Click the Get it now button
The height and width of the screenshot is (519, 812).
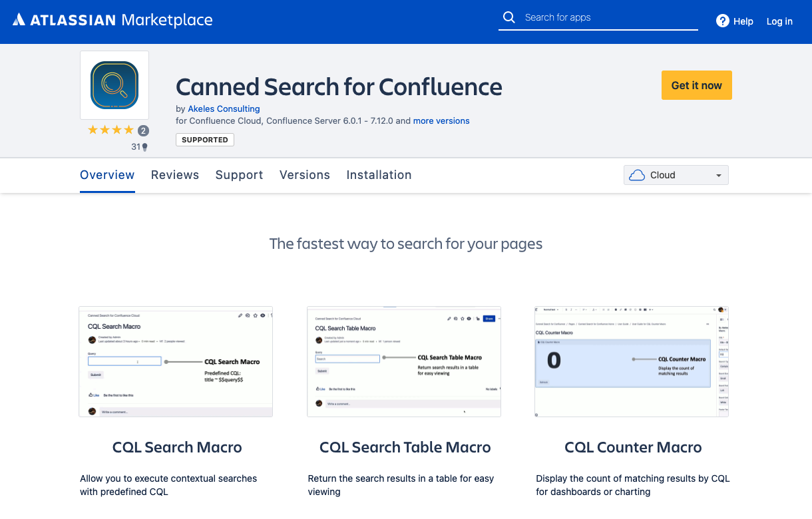coord(696,85)
